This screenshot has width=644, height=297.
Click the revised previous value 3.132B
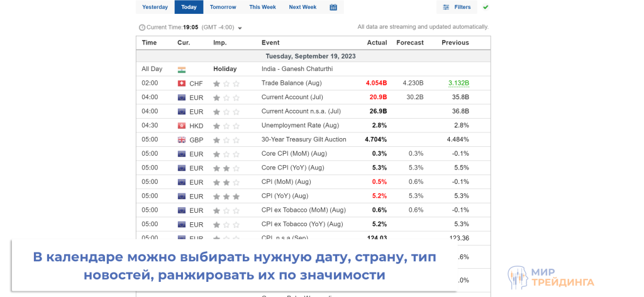(x=458, y=83)
